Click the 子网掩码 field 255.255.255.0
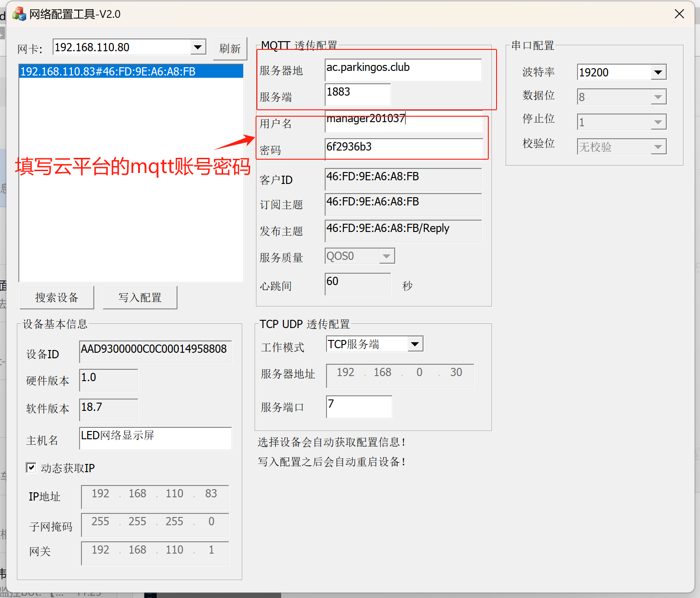Image resolution: width=700 pixels, height=598 pixels. click(x=155, y=525)
